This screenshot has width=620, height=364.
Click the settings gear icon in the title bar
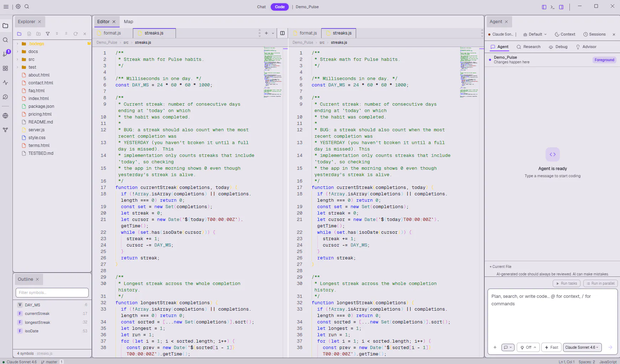[x=18, y=6]
